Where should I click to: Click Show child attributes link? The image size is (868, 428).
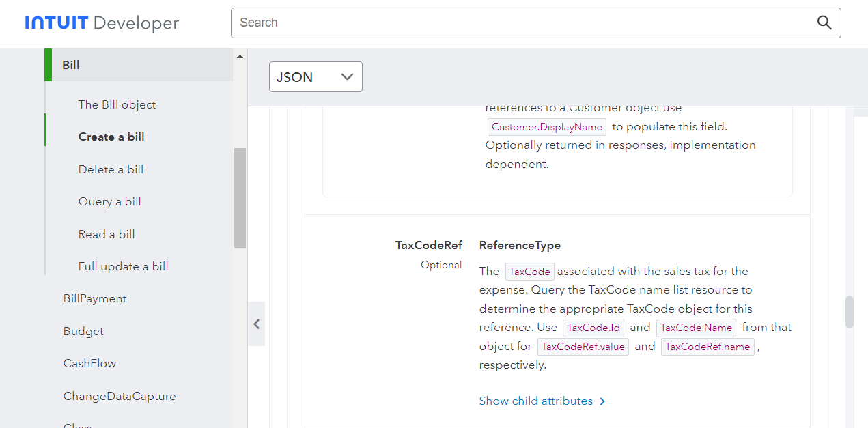coord(536,401)
